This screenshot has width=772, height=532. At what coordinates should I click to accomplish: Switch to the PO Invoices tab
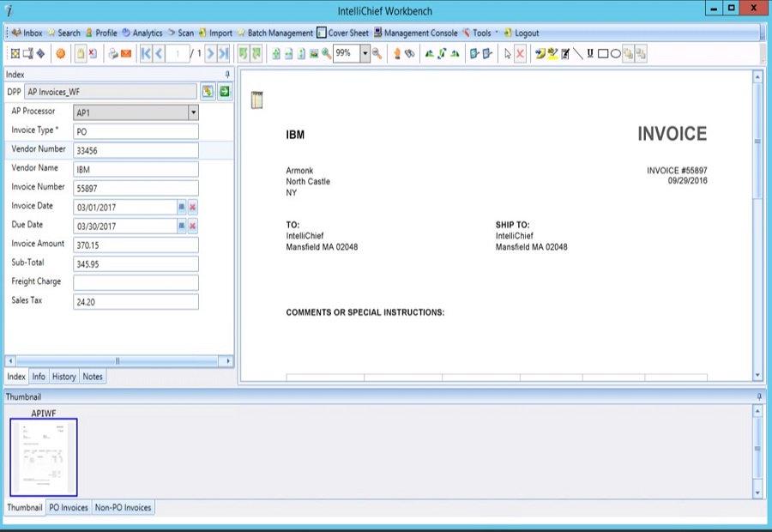coord(69,507)
